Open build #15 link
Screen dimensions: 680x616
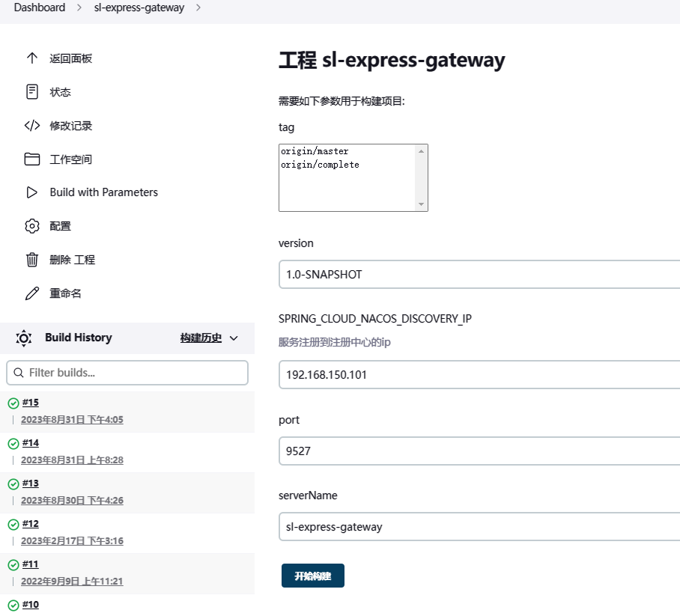coord(31,402)
